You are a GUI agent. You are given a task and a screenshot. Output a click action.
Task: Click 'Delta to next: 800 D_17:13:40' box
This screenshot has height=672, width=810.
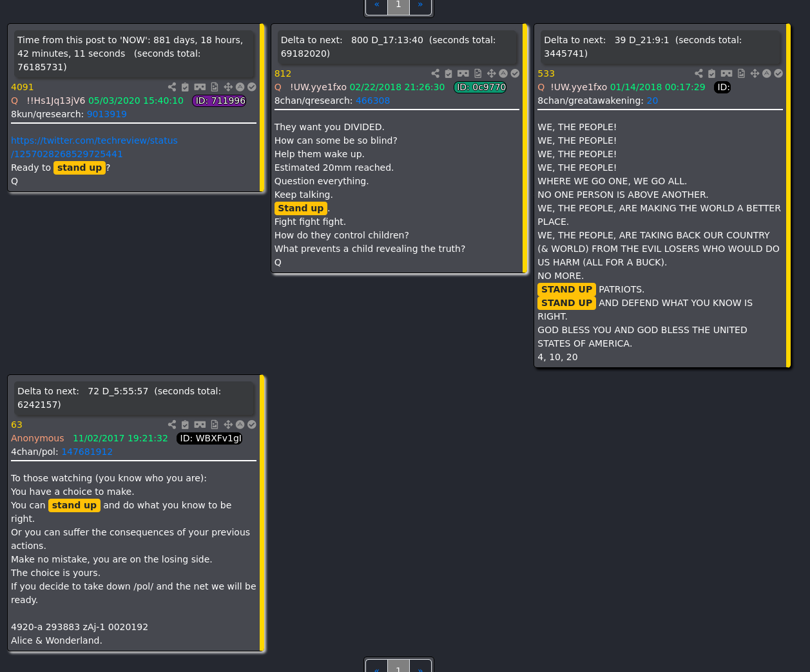398,46
